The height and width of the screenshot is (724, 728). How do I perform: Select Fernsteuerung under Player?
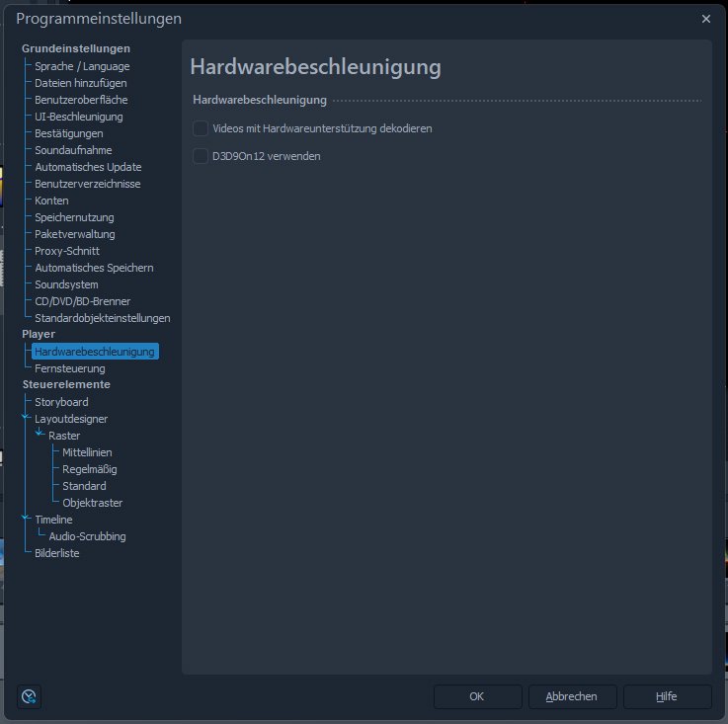point(69,368)
